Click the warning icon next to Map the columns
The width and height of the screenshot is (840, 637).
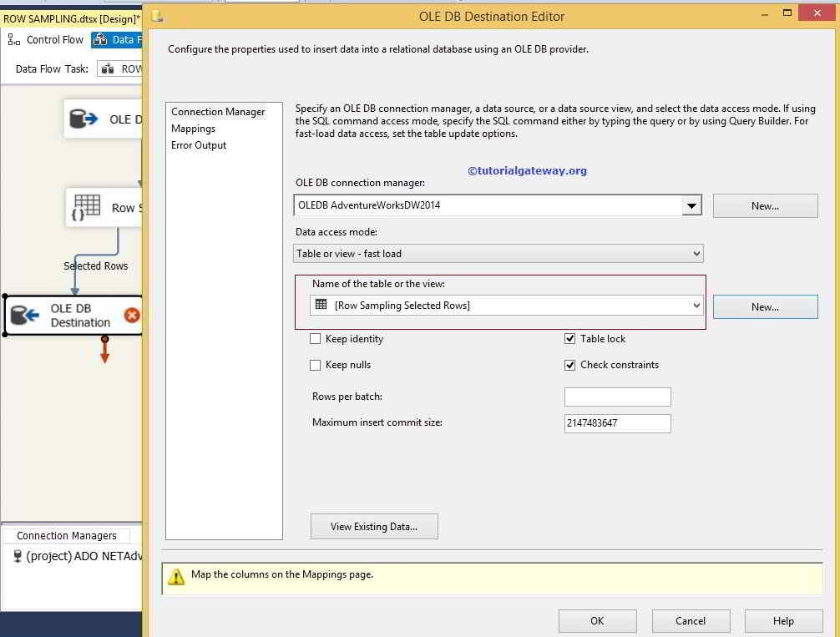(x=175, y=576)
